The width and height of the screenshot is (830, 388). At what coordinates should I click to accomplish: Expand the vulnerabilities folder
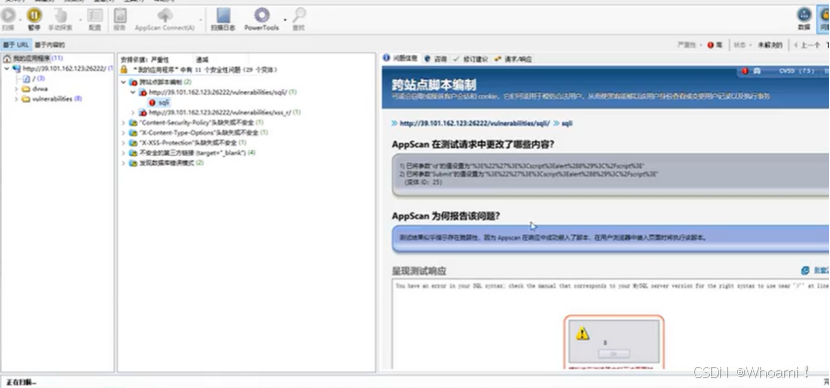click(16, 99)
